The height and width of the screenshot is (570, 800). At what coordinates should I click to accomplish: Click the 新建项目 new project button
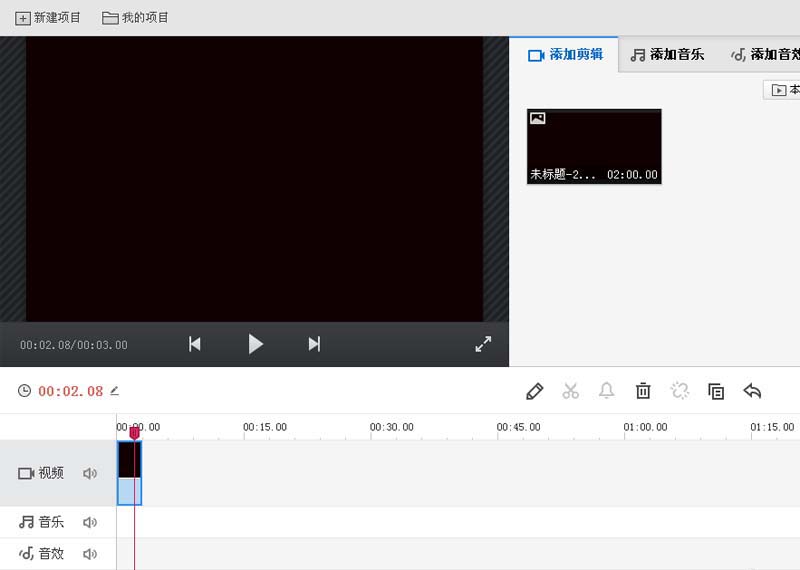[x=47, y=18]
